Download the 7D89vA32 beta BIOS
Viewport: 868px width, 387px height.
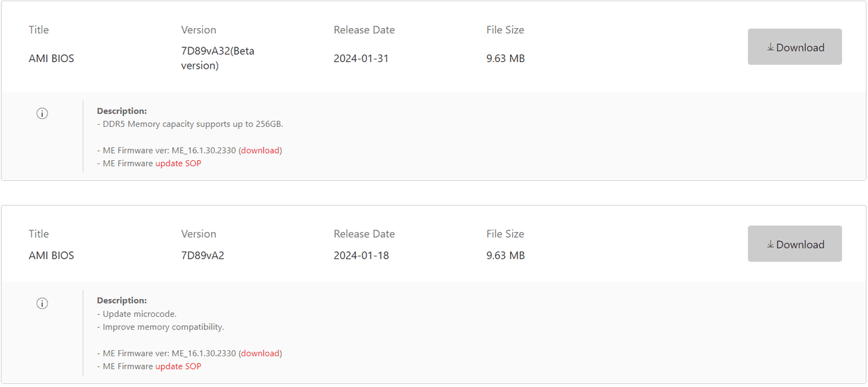[x=795, y=47]
